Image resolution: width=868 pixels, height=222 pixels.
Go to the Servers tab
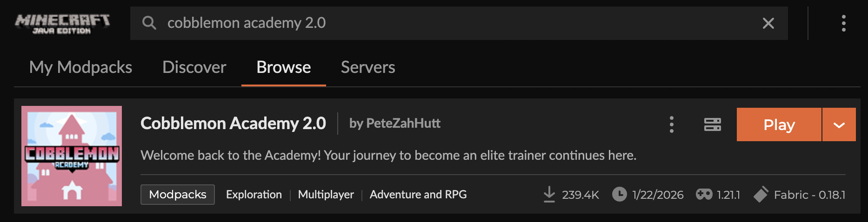click(367, 67)
